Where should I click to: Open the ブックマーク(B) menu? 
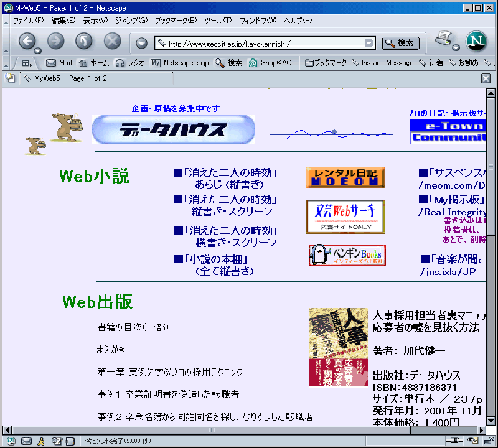176,21
